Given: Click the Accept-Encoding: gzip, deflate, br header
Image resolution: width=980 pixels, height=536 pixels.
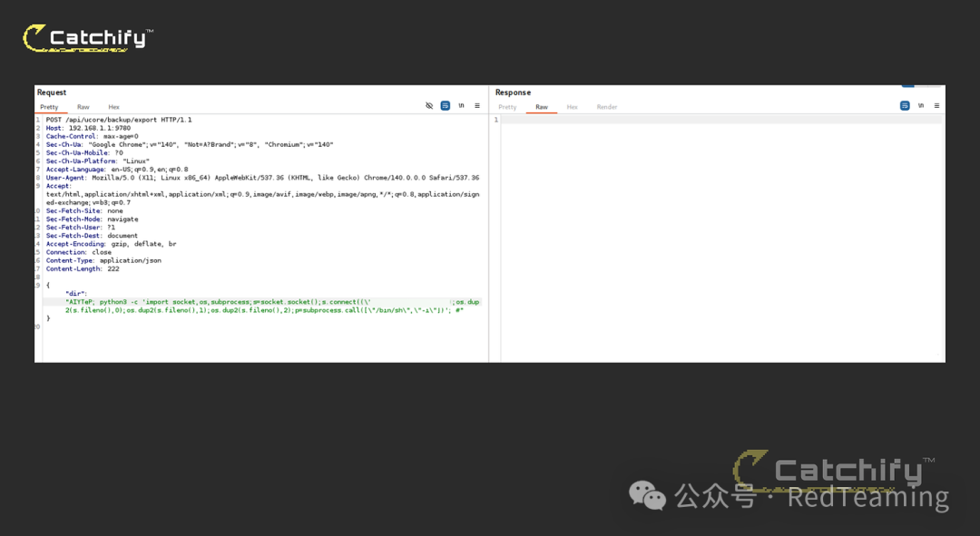Looking at the screenshot, I should click(x=112, y=244).
